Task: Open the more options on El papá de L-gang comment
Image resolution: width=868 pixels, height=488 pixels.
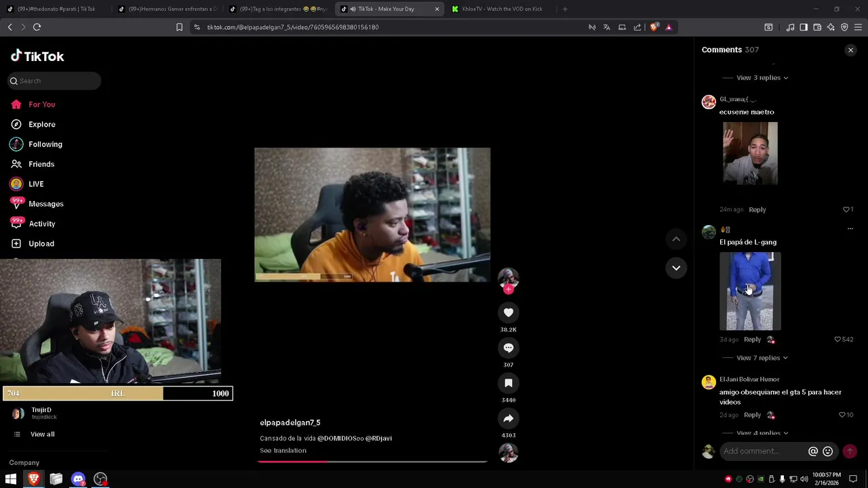Action: pos(850,229)
